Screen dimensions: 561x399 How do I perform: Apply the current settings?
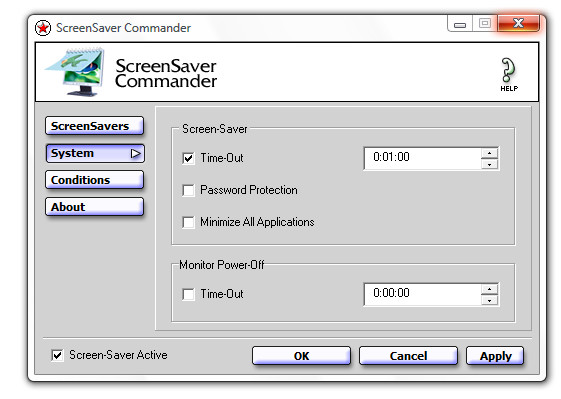point(495,356)
